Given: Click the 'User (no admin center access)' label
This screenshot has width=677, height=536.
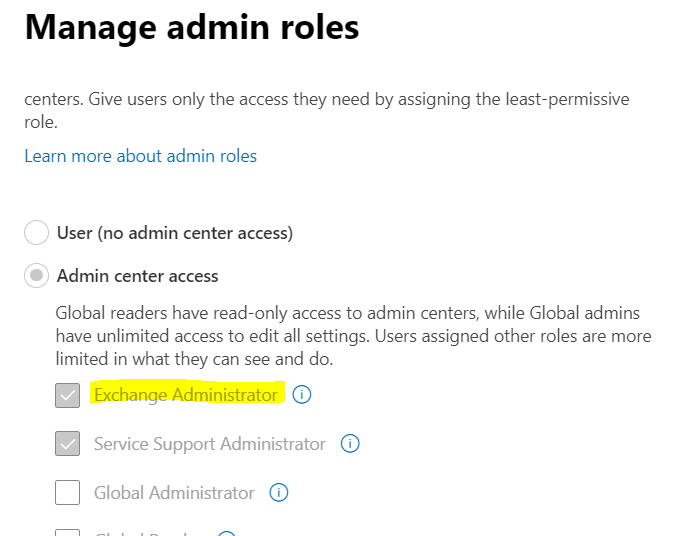Looking at the screenshot, I should pos(175,233).
